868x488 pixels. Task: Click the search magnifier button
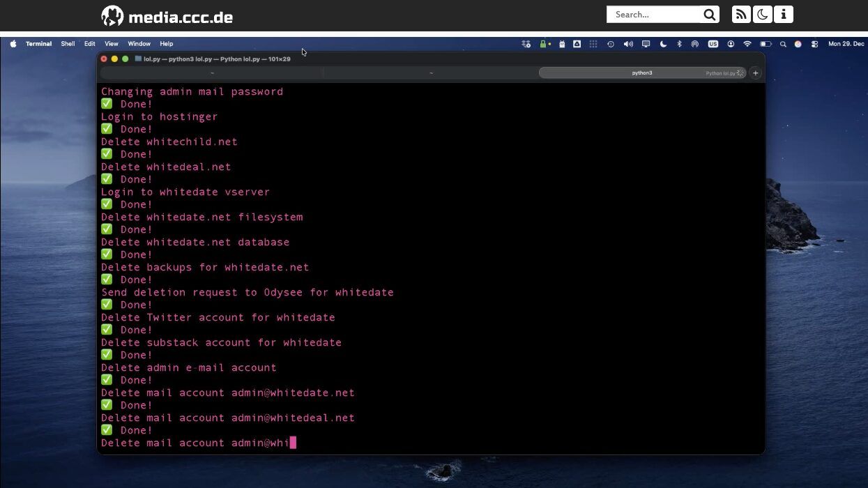(709, 15)
